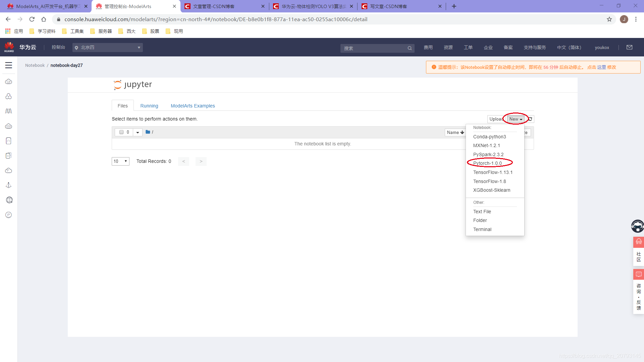Image resolution: width=644 pixels, height=362 pixels.
Task: Click the search magnifier icon
Action: coord(410,48)
